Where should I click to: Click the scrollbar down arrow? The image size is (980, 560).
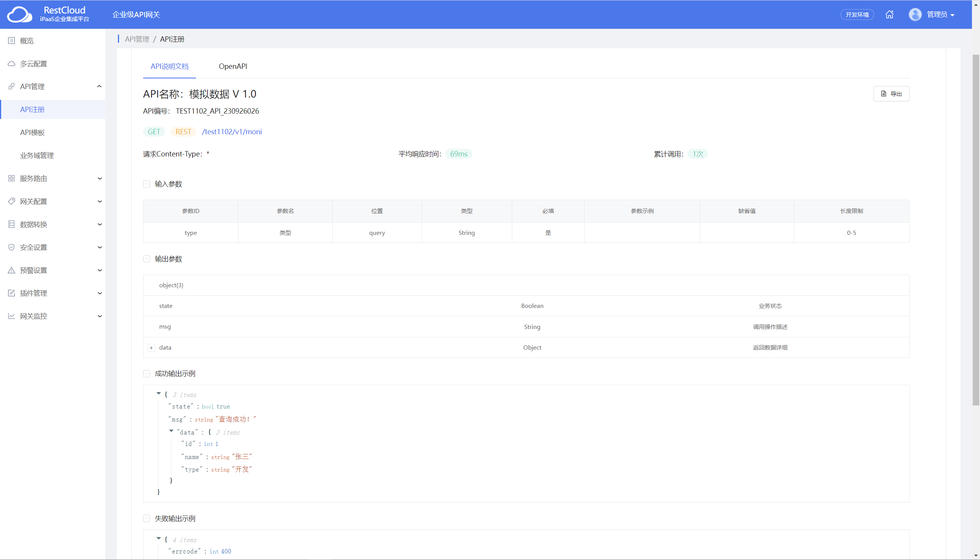click(x=975, y=556)
